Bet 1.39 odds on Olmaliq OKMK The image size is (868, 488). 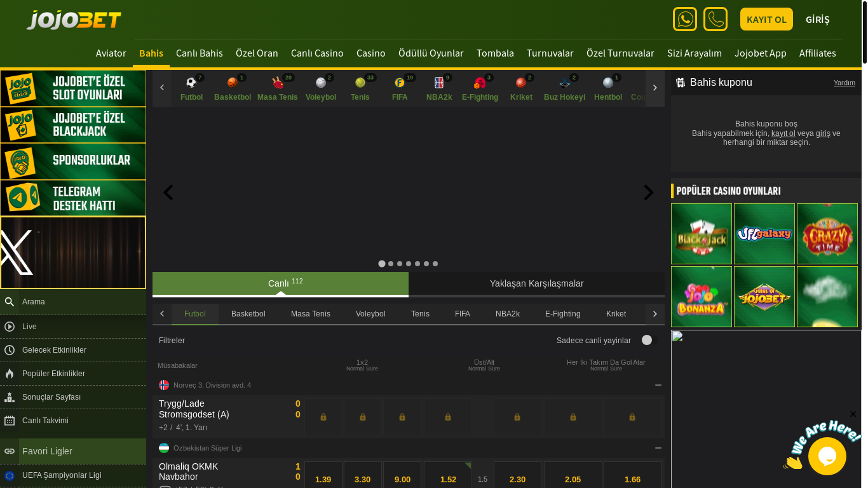pyautogui.click(x=323, y=479)
